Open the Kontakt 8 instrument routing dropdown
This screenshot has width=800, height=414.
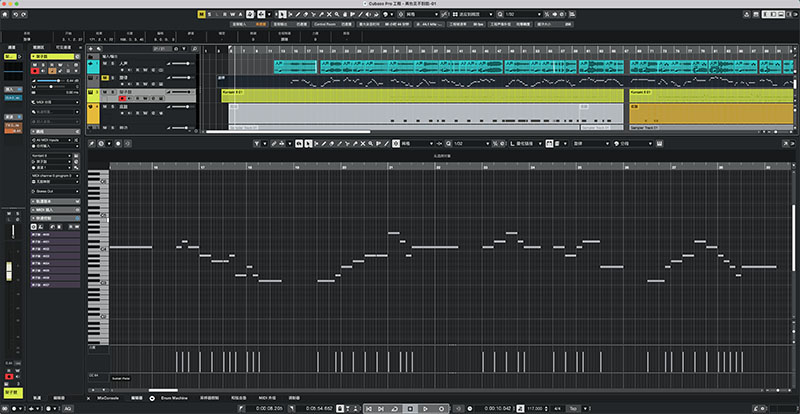52,155
